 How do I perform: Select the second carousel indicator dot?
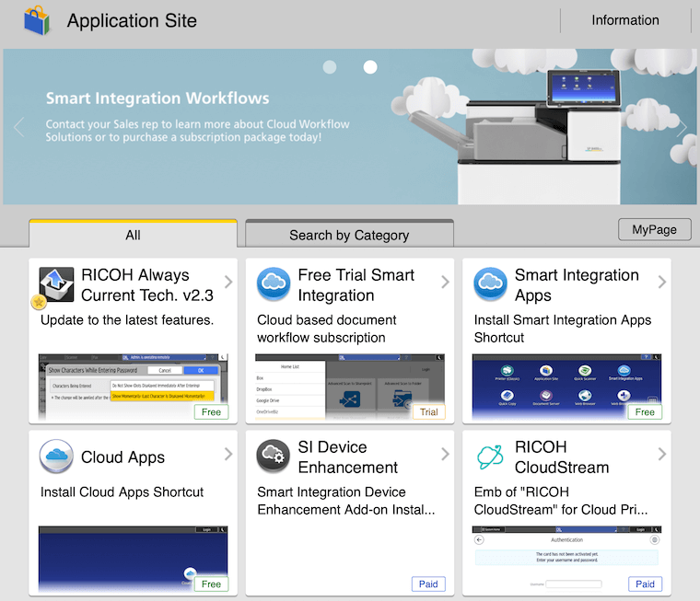[x=370, y=67]
